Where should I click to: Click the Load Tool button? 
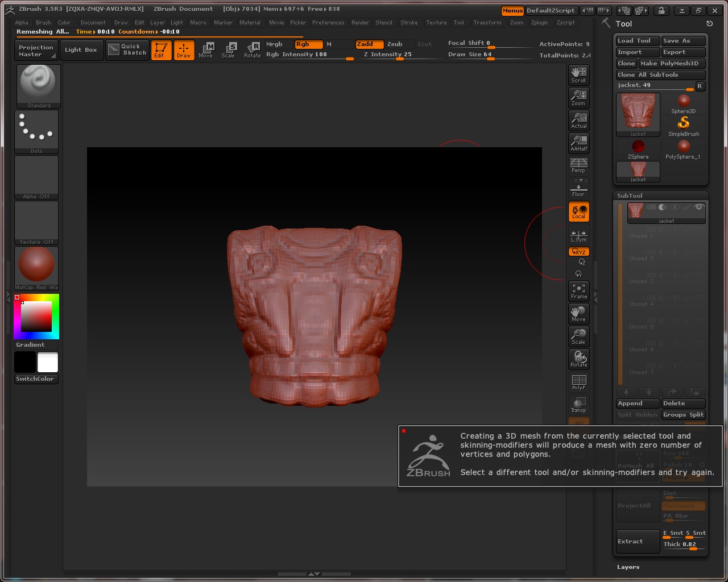pyautogui.click(x=637, y=41)
